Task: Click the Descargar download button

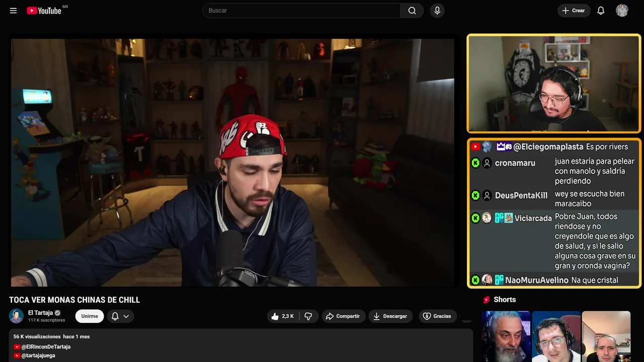Action: [390, 316]
